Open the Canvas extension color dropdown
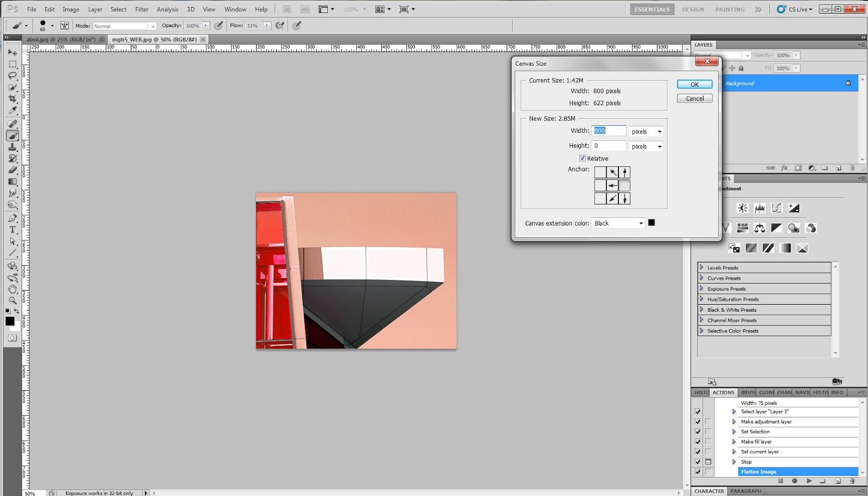Screen dimensions: 868x496 (x=618, y=223)
